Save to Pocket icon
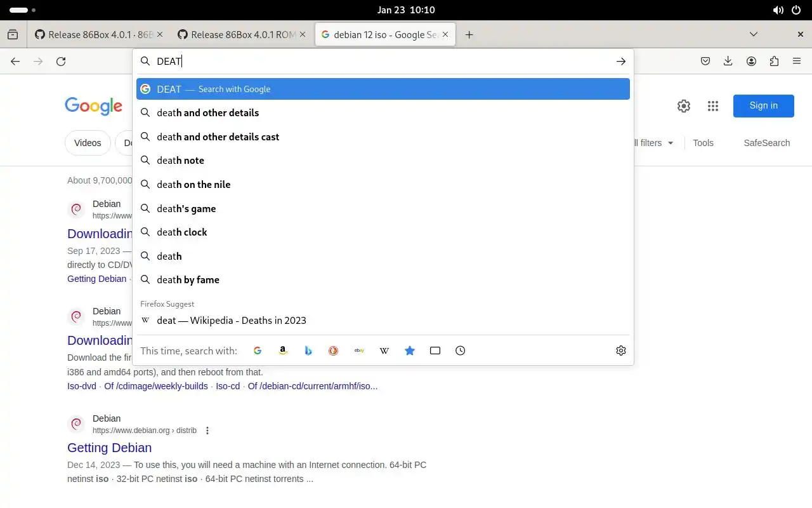 coord(705,62)
